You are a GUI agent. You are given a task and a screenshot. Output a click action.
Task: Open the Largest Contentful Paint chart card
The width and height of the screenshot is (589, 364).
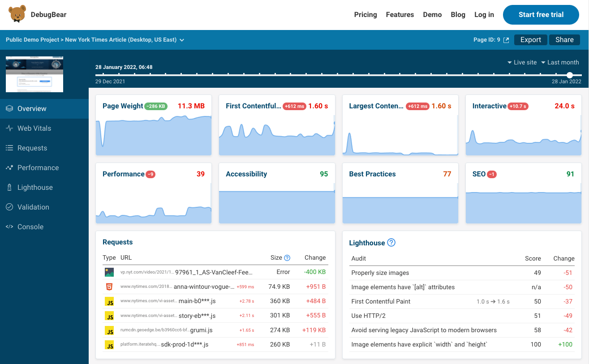(400, 125)
